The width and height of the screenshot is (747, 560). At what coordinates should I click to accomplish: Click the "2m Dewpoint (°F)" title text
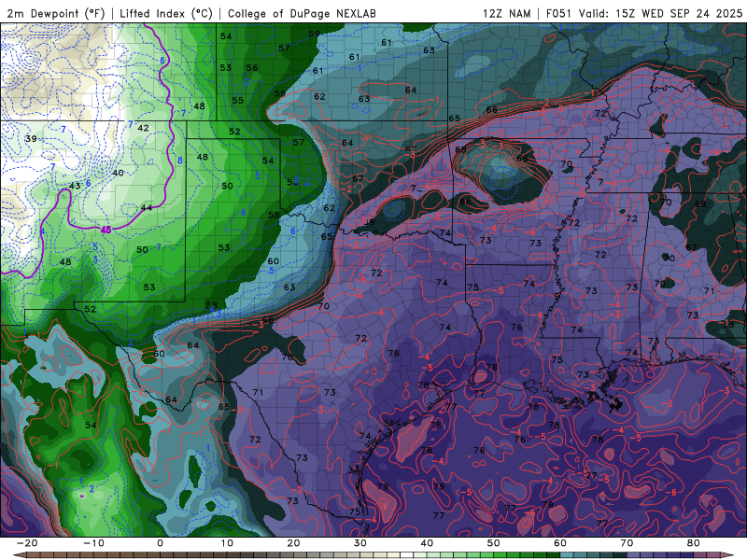tap(55, 13)
